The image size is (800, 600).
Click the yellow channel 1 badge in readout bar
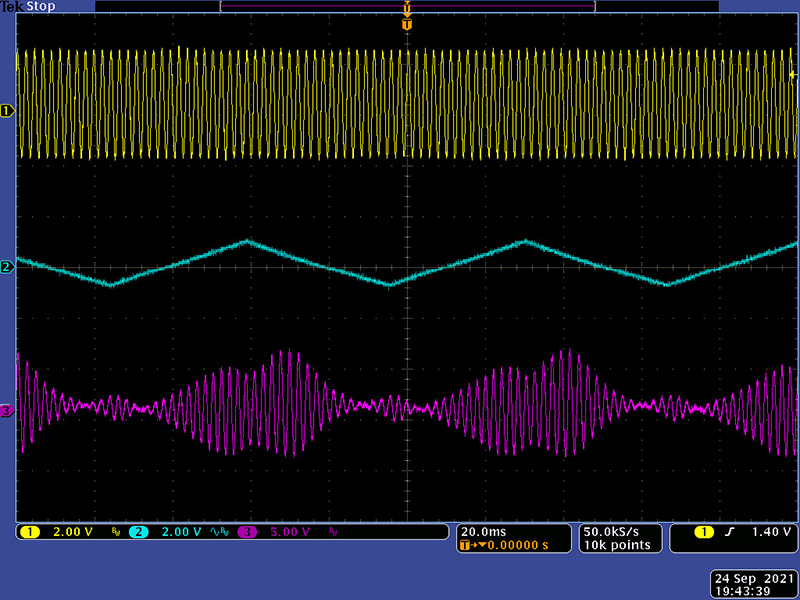(x=28, y=531)
